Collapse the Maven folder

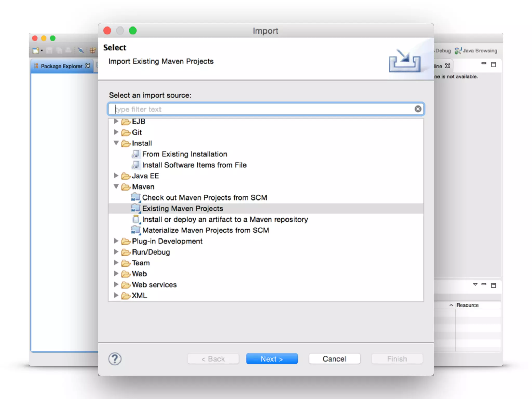[x=116, y=187]
